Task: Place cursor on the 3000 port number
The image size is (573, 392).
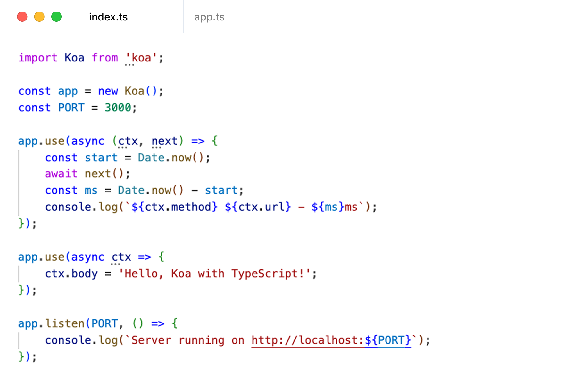Action: [x=118, y=108]
